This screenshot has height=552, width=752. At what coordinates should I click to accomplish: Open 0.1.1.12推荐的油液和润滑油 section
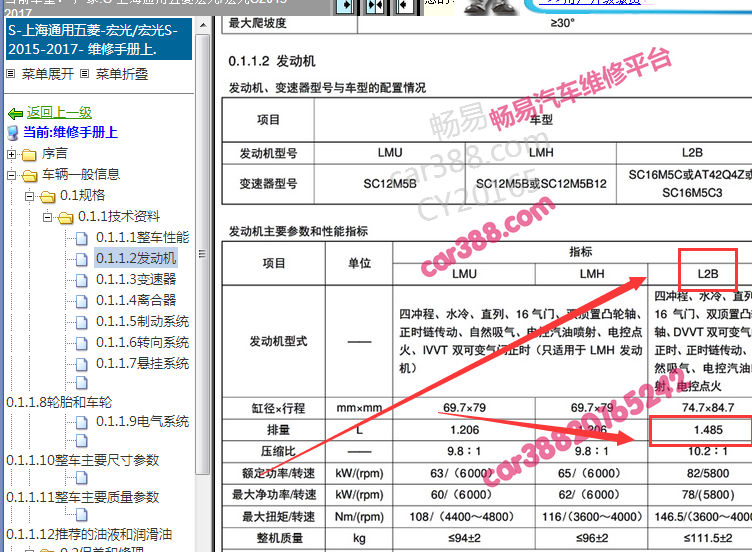point(89,534)
